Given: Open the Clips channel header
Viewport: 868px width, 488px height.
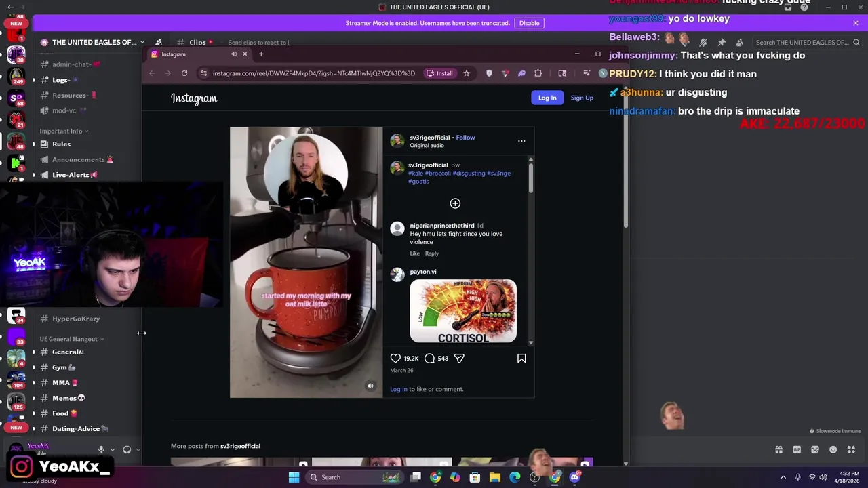Looking at the screenshot, I should click(197, 42).
